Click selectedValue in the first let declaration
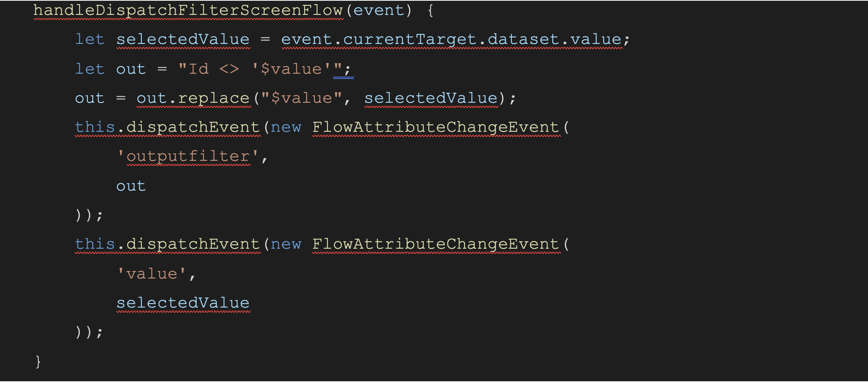 [x=183, y=39]
